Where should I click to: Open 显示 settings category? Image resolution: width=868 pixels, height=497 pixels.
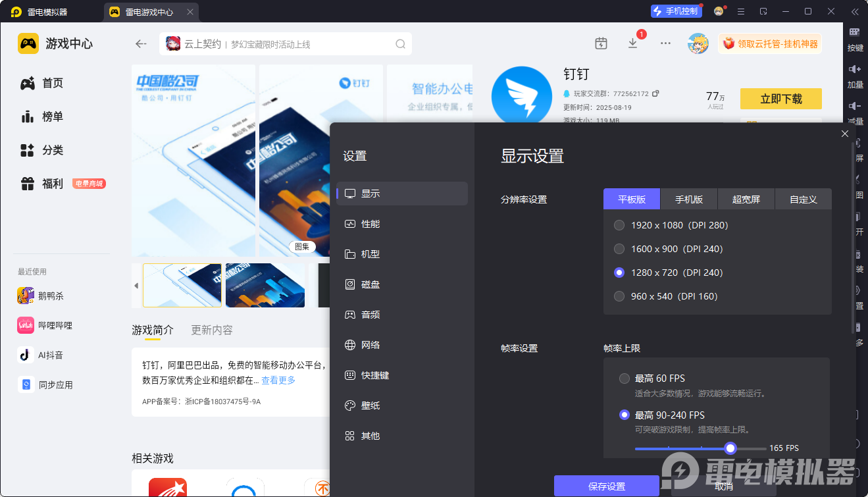[402, 194]
